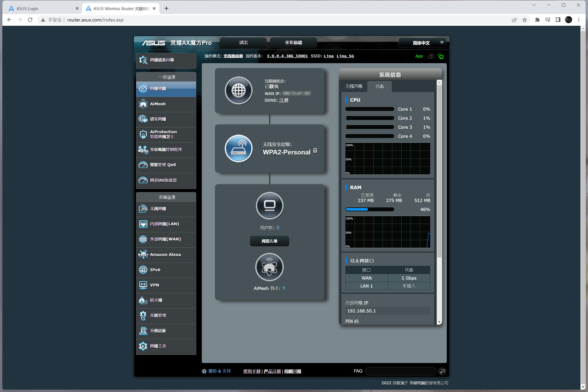Click the 重新启动 reboot button

tap(293, 43)
